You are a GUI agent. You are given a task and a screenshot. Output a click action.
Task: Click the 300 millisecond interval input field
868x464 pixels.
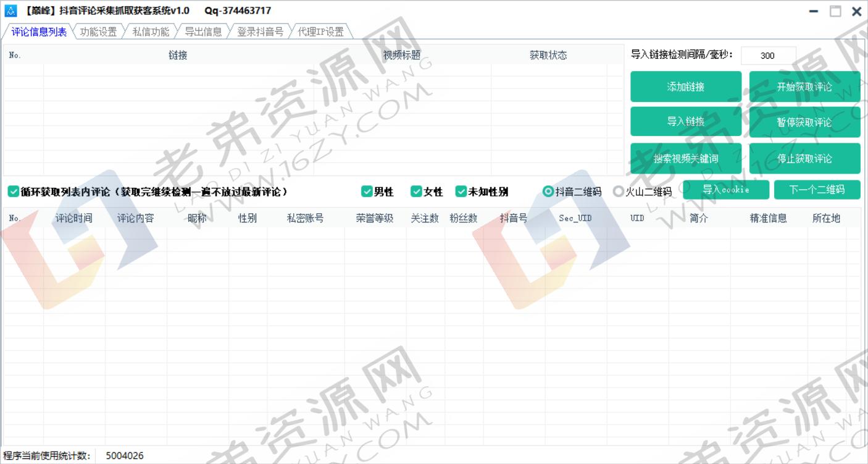[767, 56]
